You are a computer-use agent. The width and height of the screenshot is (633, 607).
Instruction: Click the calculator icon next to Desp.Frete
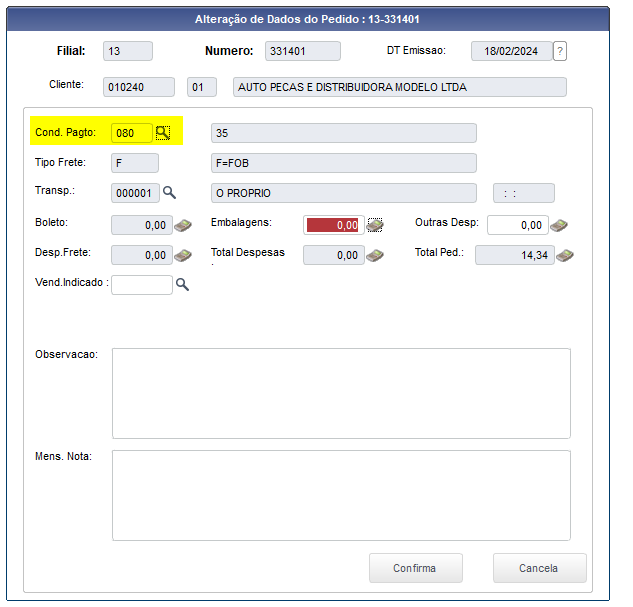183,255
